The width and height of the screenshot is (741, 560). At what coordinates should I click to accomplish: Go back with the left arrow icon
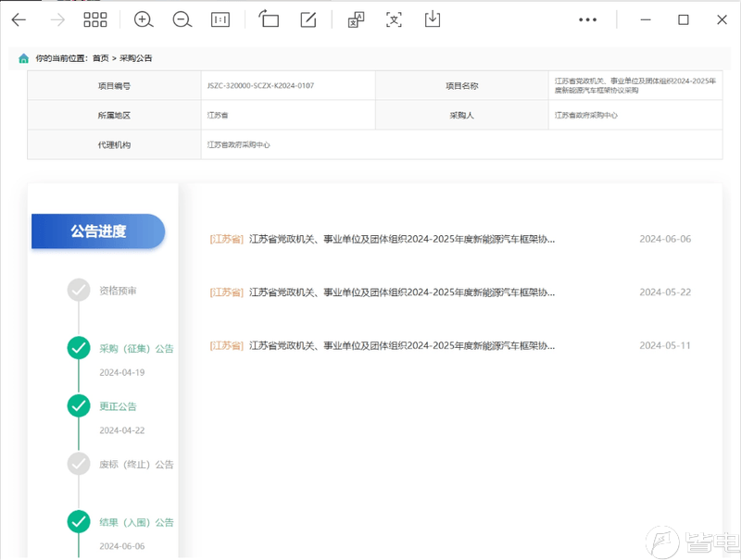point(19,19)
